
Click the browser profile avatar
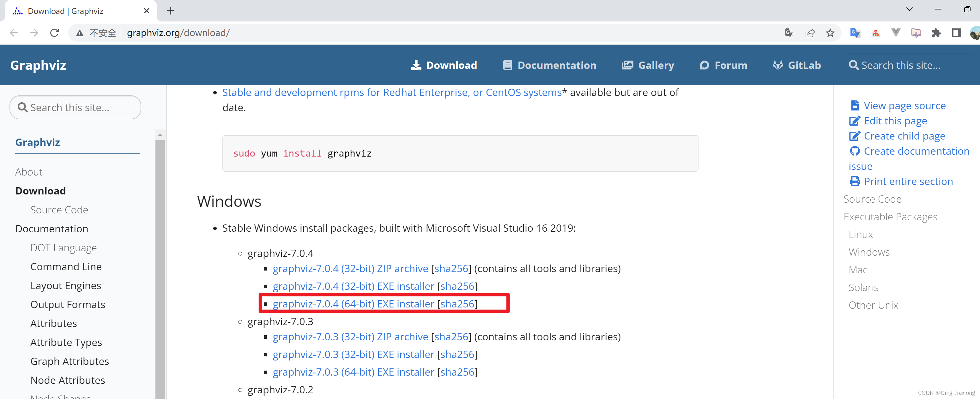pyautogui.click(x=975, y=33)
